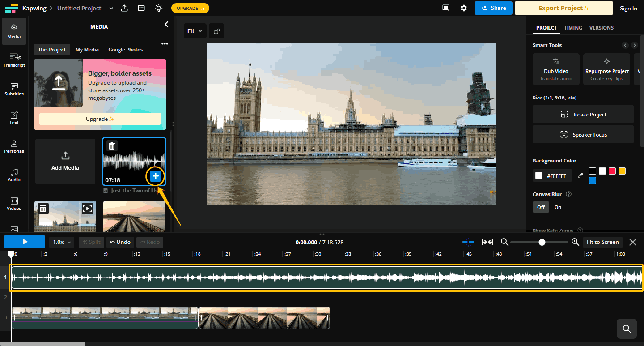Viewport: 644px width, 346px height.
Task: Click Fit to Screen button
Action: [602, 242]
